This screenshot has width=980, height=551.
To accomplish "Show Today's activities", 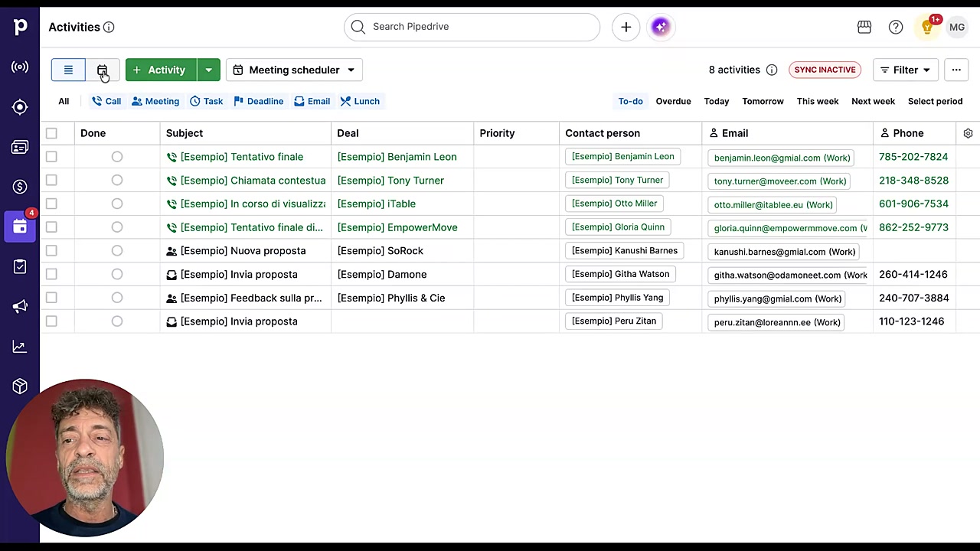I will click(717, 101).
